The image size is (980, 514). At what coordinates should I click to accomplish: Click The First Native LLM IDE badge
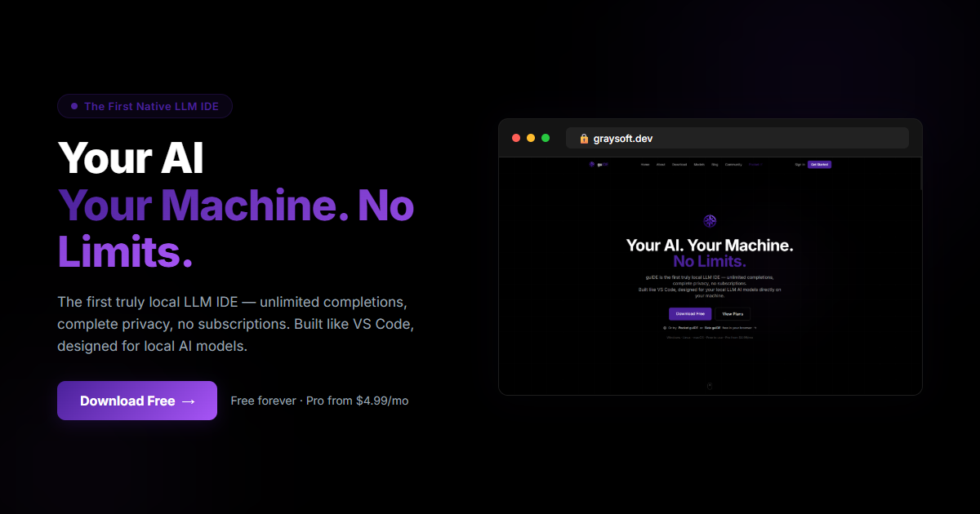pyautogui.click(x=145, y=106)
